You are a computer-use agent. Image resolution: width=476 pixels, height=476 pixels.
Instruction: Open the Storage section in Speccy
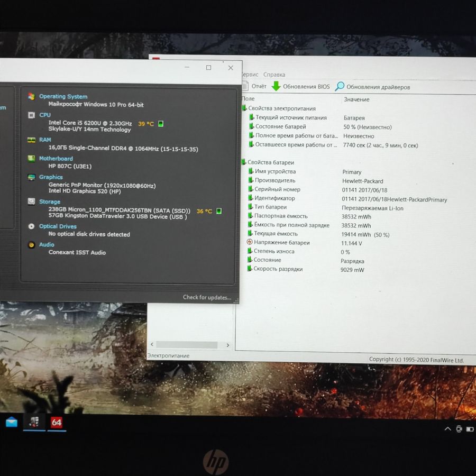50,202
